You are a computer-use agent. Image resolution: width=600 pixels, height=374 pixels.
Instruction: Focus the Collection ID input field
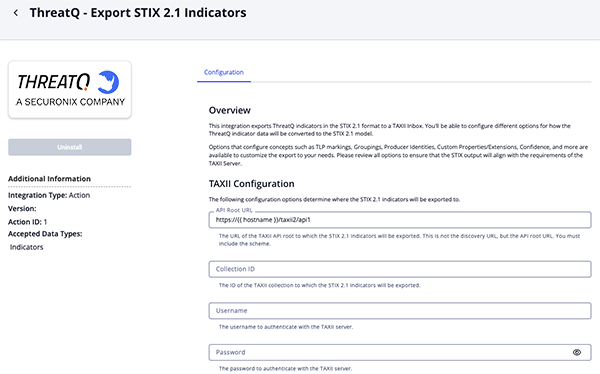(400, 269)
